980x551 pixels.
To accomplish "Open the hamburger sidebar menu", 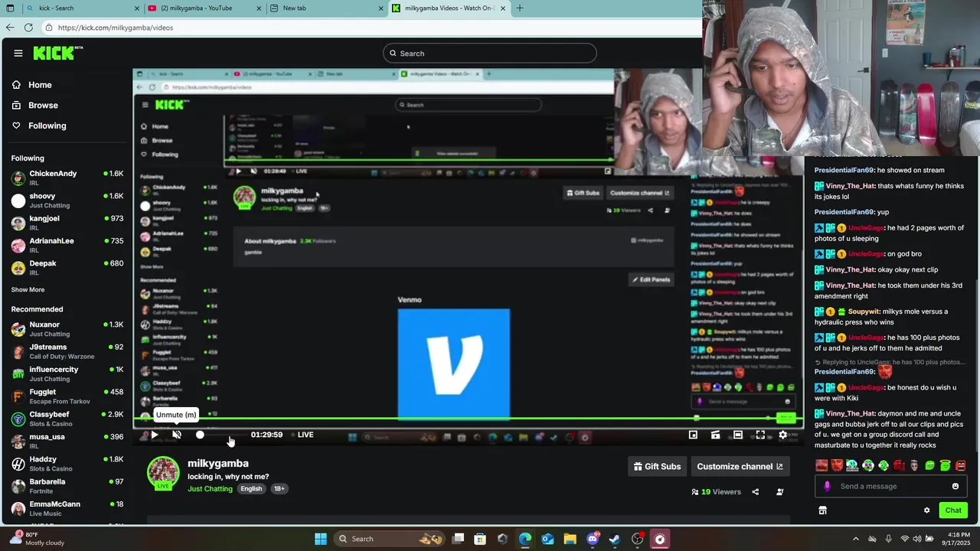I will [x=18, y=53].
